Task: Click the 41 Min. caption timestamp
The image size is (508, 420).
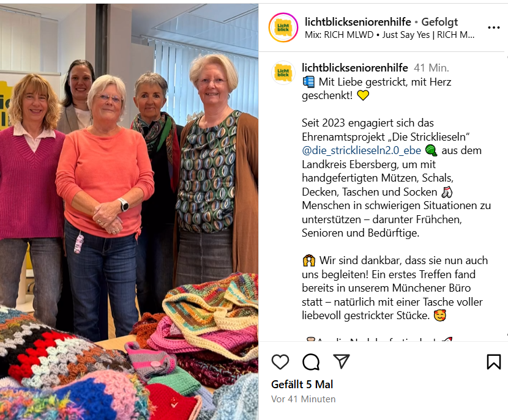Action: [431, 68]
